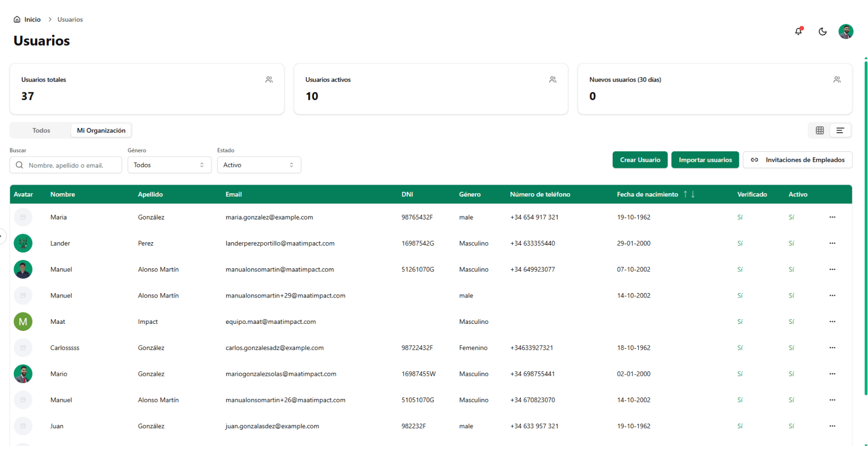Open actions menu for Lander Perez

832,243
